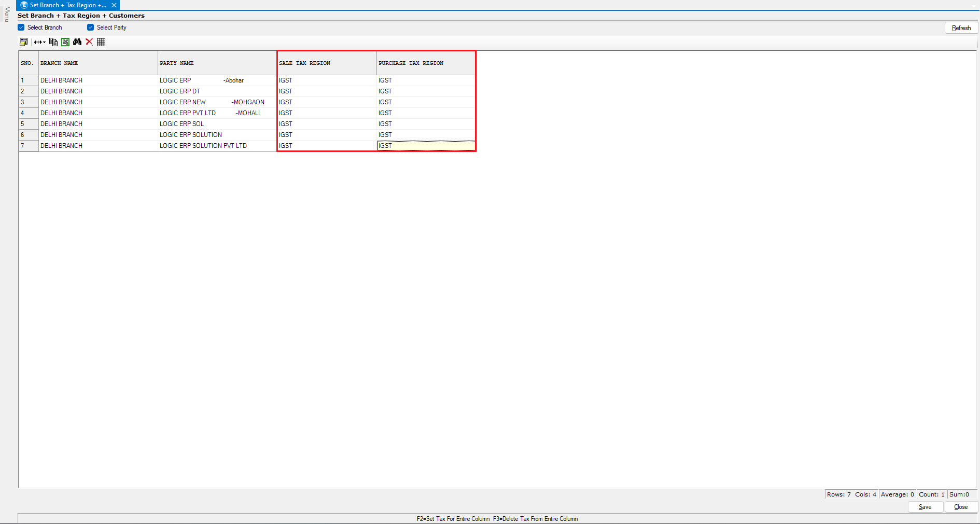Viewport: 980px width, 524px height.
Task: Click the Save button
Action: coord(925,507)
